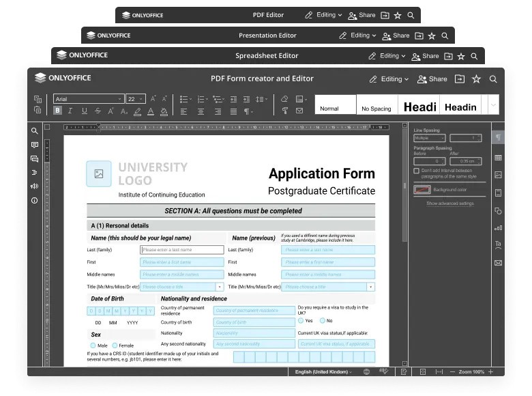Click the Share button in header
The height and width of the screenshot is (396, 532).
(431, 79)
